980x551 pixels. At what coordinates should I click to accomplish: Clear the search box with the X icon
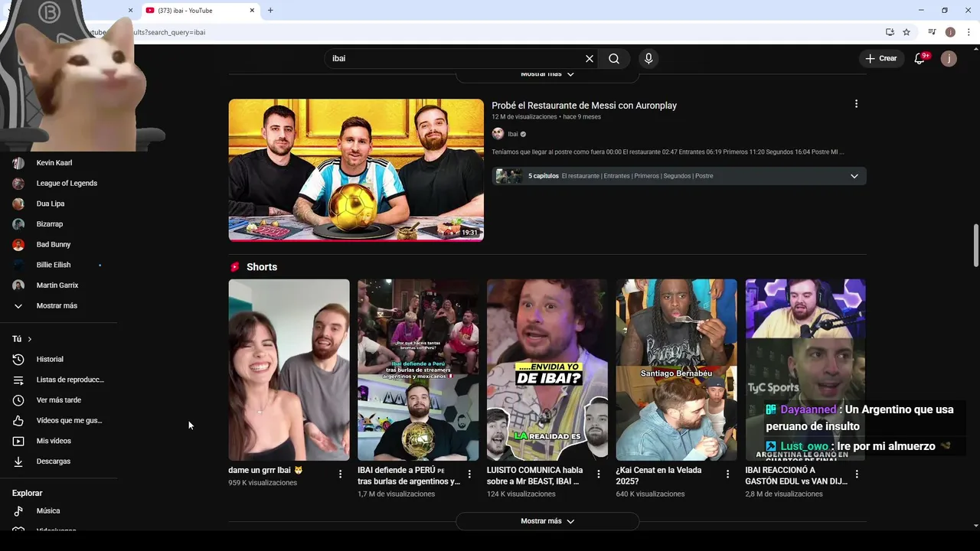click(x=590, y=59)
